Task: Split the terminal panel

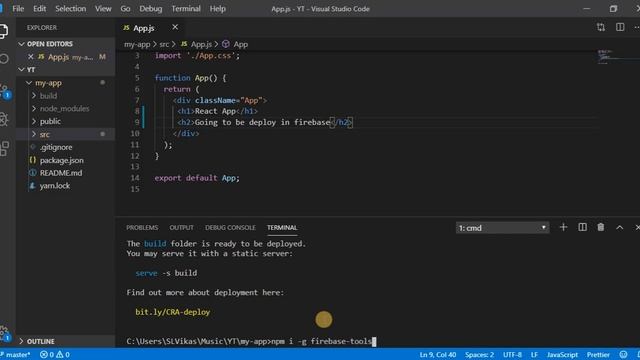Action: pos(582,227)
